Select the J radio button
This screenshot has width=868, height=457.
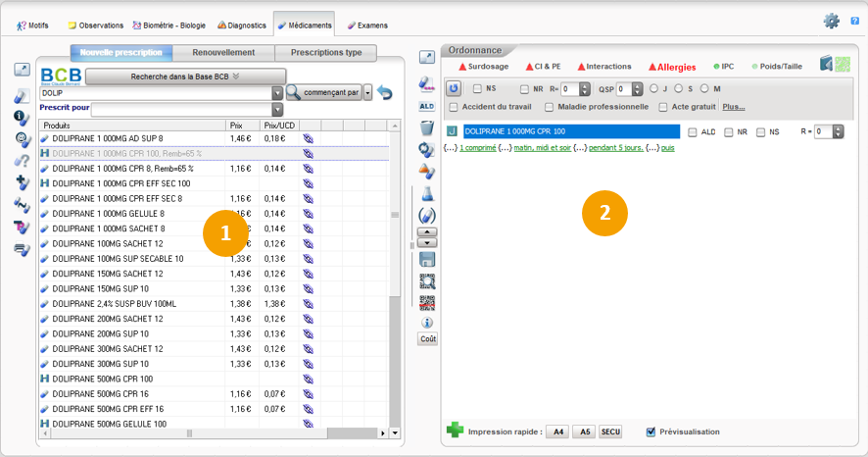[654, 88]
